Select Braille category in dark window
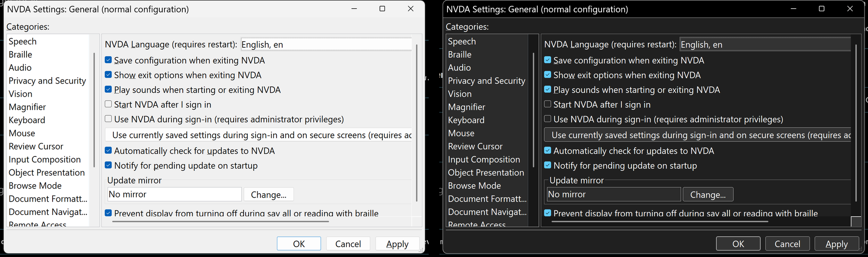868x257 pixels. (460, 55)
